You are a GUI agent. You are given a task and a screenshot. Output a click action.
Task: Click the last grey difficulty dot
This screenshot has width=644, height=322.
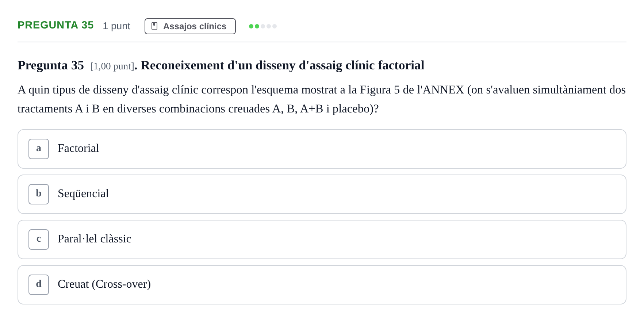275,26
